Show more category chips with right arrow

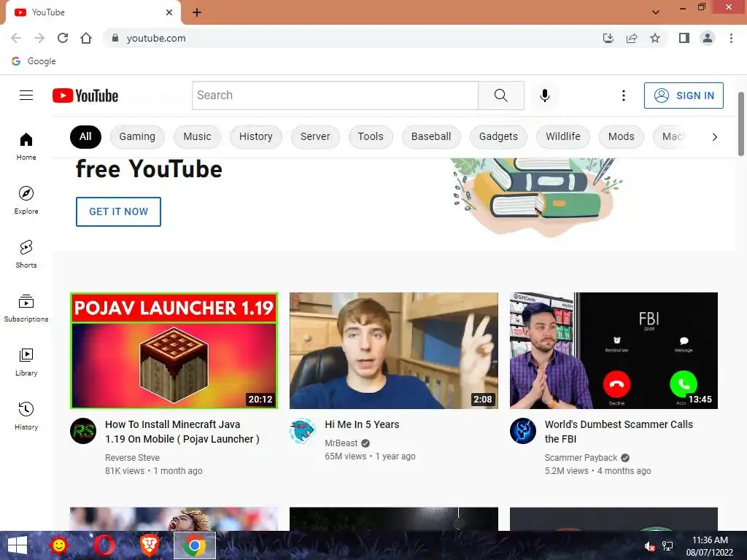point(714,137)
